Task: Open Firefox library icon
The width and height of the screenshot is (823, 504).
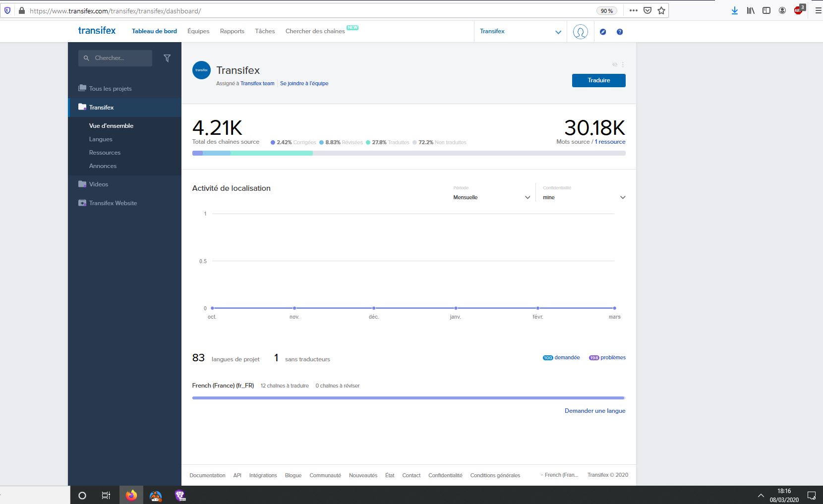Action: click(751, 10)
